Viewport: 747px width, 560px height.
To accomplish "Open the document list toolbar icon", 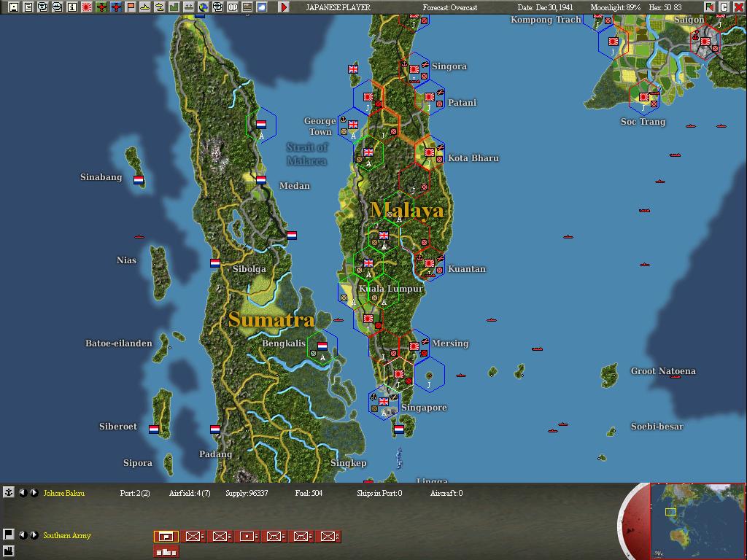I will coord(28,7).
